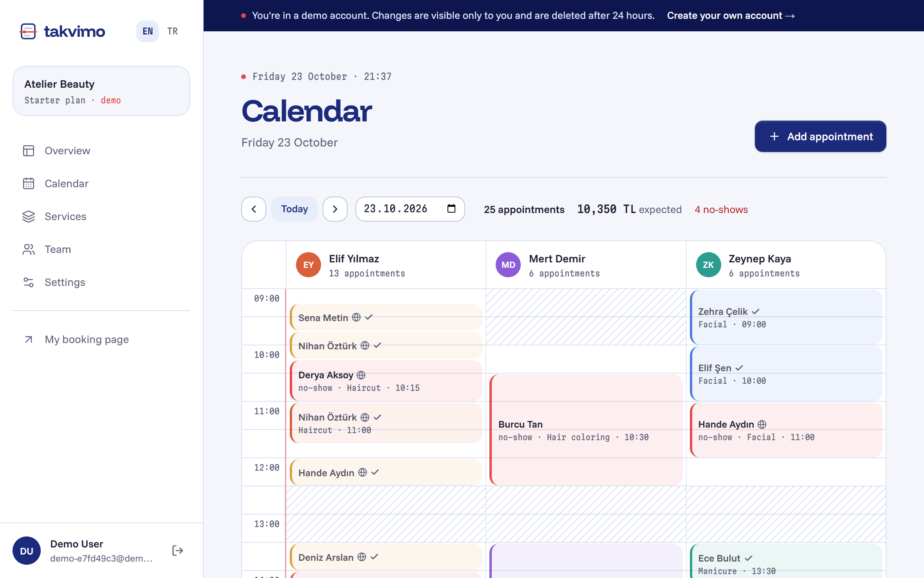Image resolution: width=924 pixels, height=578 pixels.
Task: Click globe icon beside Hande Aydın Facial
Action: 762,424
